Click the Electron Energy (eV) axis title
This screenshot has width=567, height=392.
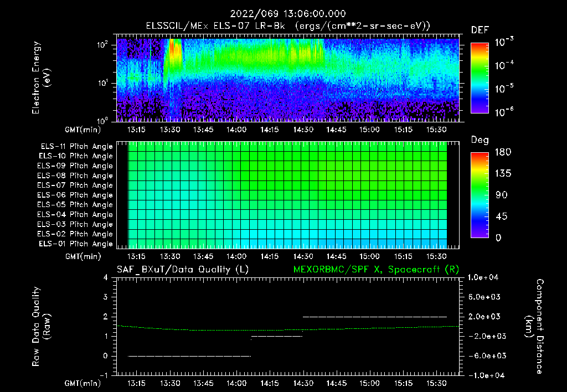pyautogui.click(x=41, y=78)
